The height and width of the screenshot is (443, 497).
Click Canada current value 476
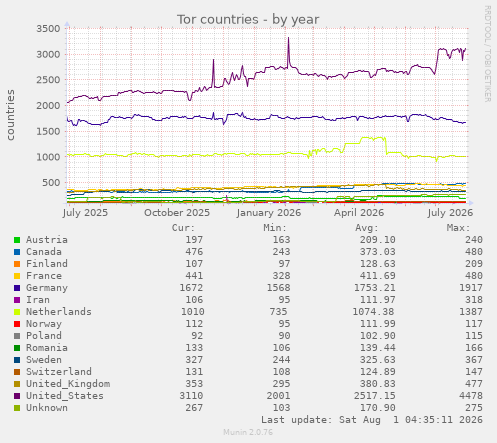(194, 252)
